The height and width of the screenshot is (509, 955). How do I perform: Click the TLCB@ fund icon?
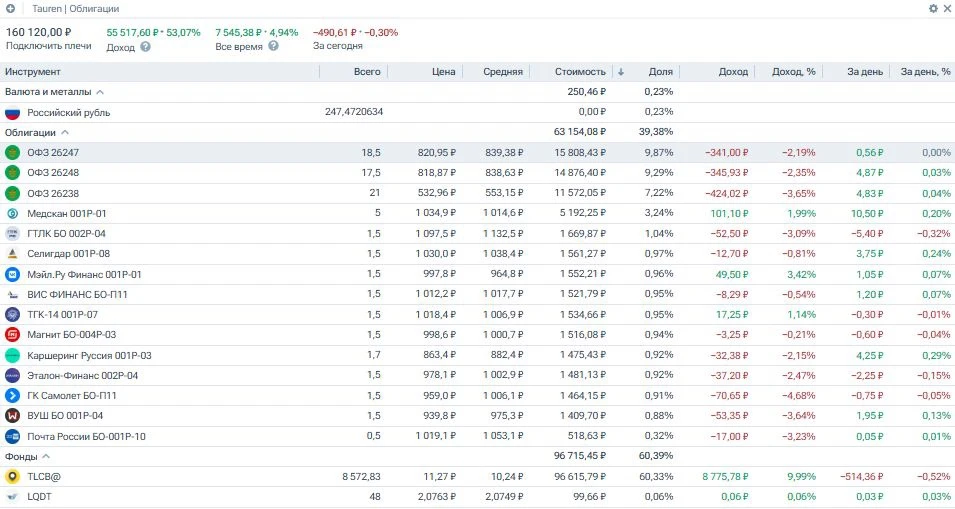tap(12, 477)
